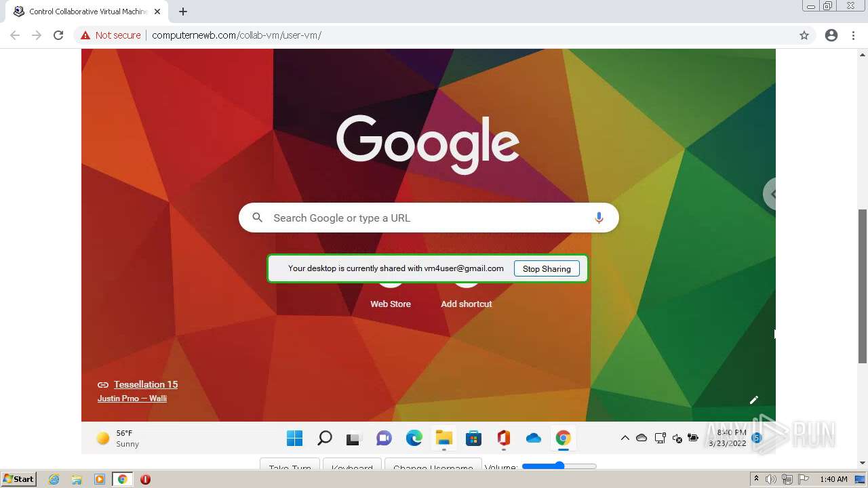Launch Microsoft Edge from Windows 11 taskbar
The width and height of the screenshot is (868, 488).
point(414,439)
